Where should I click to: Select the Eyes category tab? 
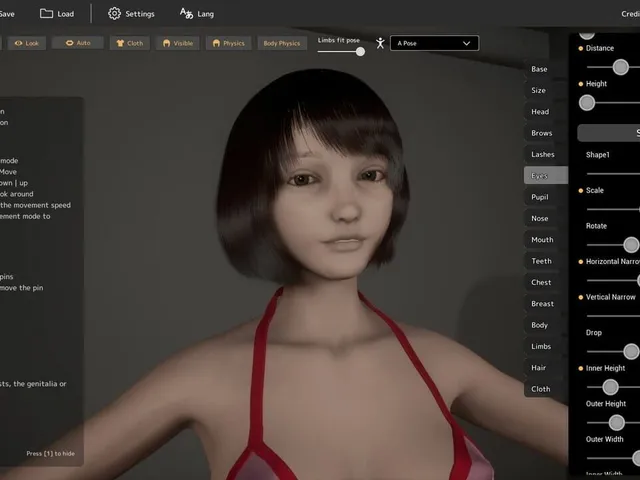[546, 176]
